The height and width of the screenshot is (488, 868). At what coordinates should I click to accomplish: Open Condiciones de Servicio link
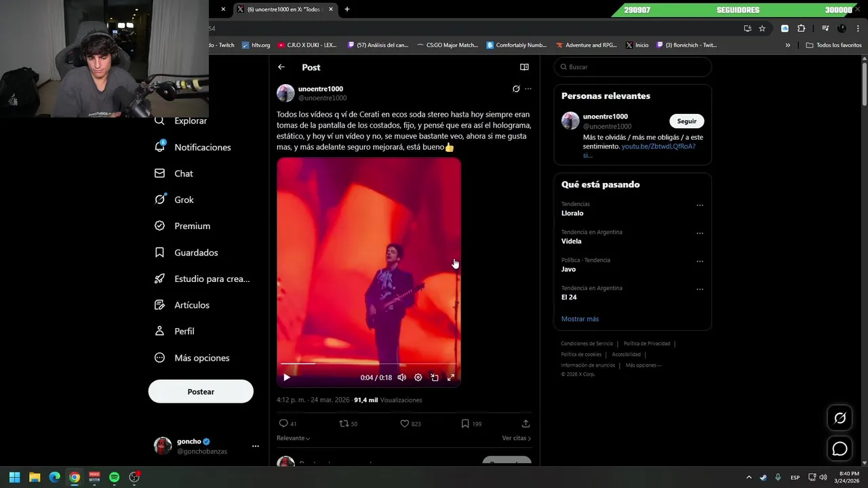(x=587, y=344)
